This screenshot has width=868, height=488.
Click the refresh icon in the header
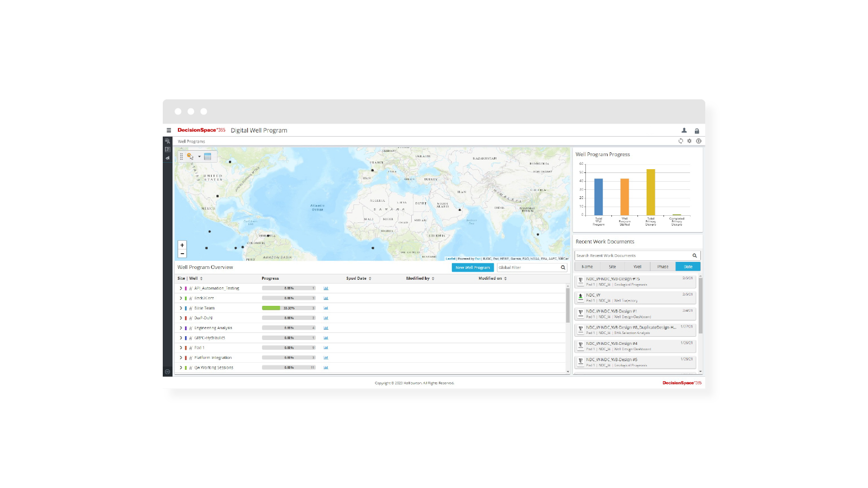[681, 141]
